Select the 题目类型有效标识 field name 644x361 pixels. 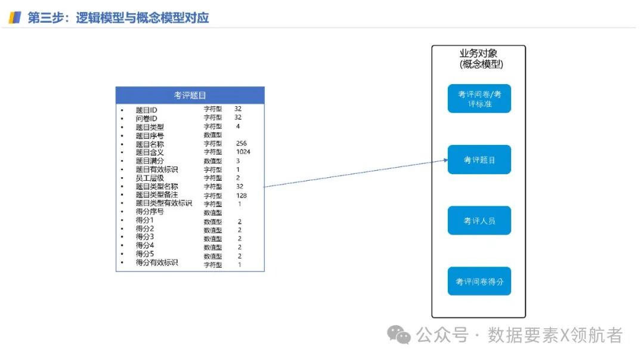(164, 203)
